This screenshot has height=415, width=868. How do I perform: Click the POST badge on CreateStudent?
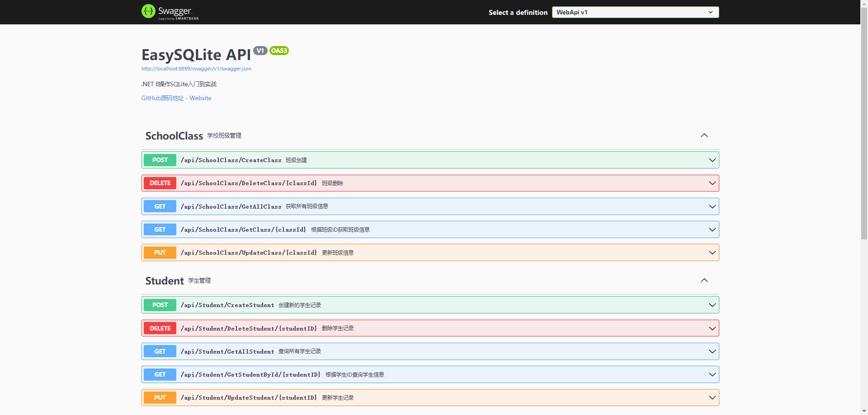(x=160, y=305)
